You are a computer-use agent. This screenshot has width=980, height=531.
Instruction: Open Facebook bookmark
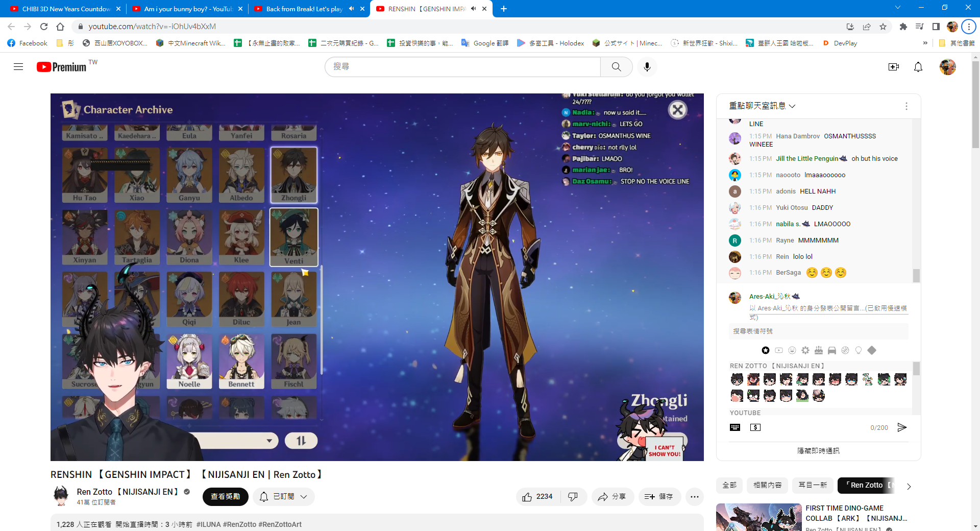coord(28,43)
